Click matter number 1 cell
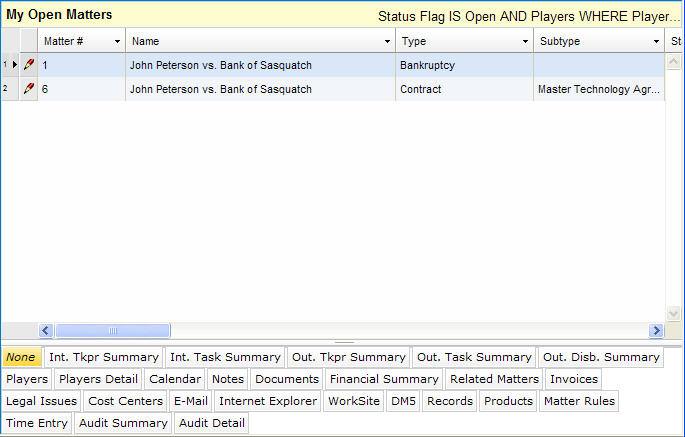 click(81, 65)
